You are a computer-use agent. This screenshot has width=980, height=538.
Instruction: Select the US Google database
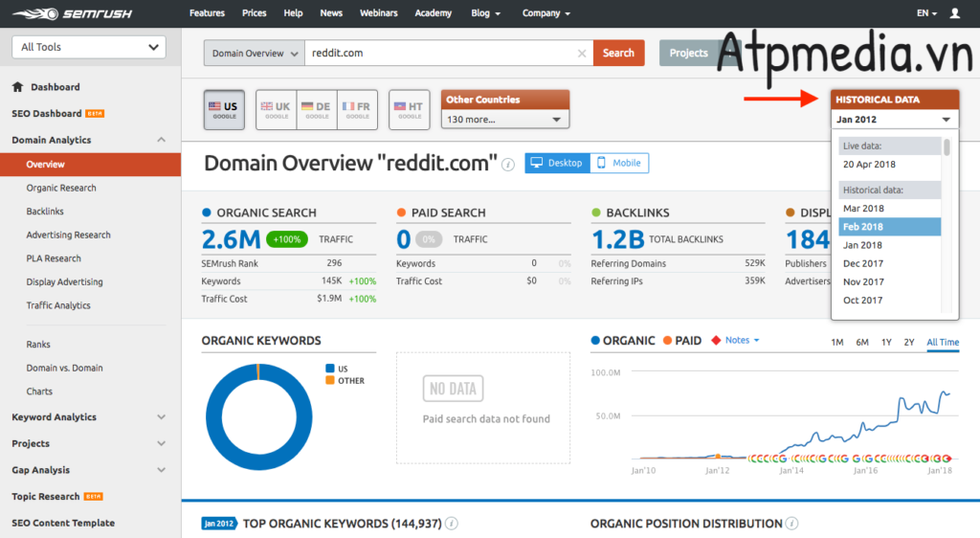224,110
